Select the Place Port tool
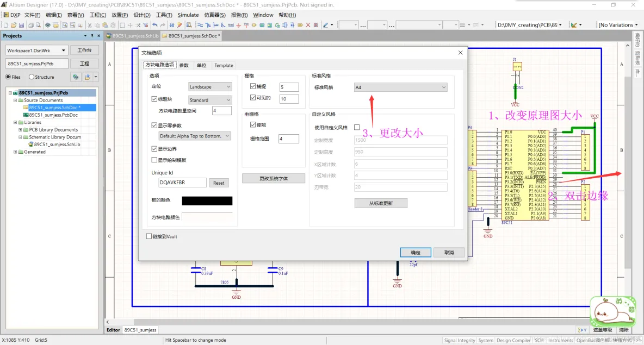Viewport: 644px width, 345px height. coord(300,25)
